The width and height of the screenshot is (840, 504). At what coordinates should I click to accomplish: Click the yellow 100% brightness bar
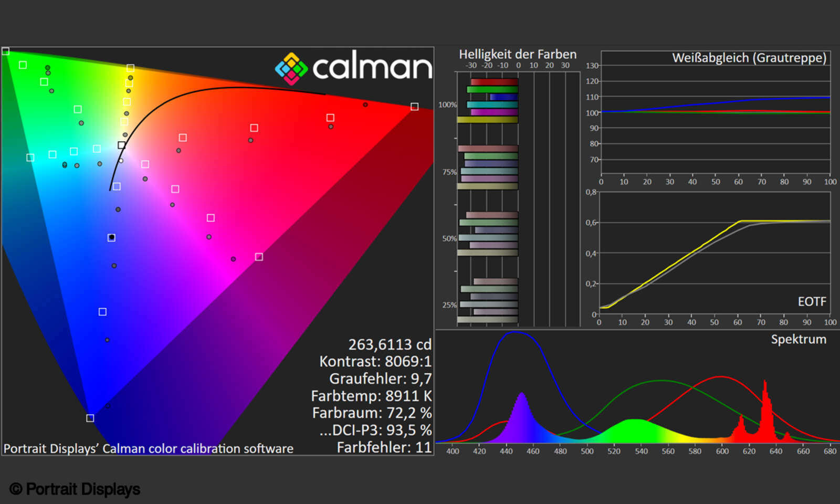[x=487, y=120]
